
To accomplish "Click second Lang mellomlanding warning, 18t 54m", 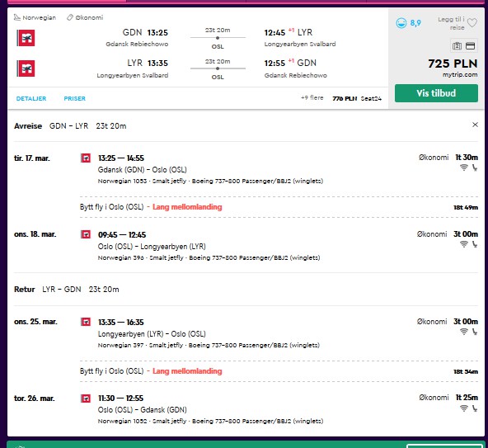I will 187,371.
